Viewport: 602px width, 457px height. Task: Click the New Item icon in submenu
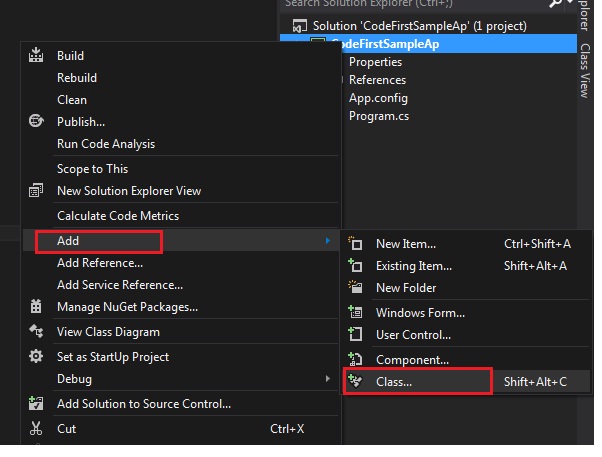coord(354,244)
